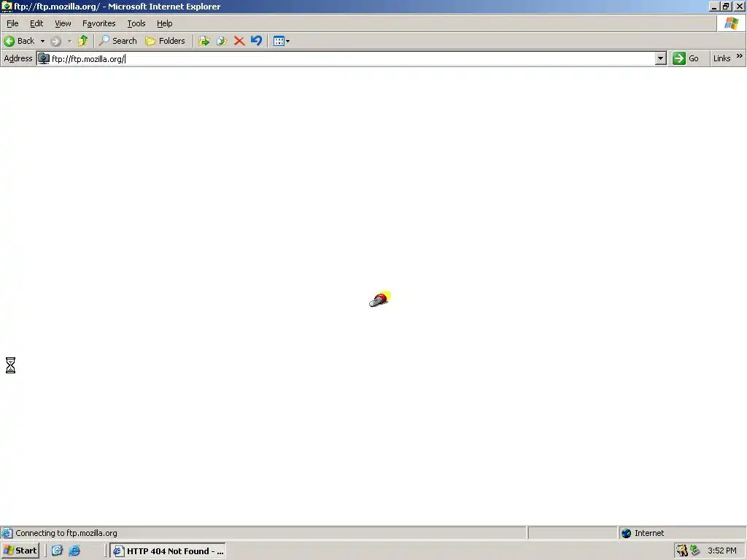Viewport: 747px width, 560px height.
Task: Minimize the Internet Explorer window
Action: tap(713, 7)
